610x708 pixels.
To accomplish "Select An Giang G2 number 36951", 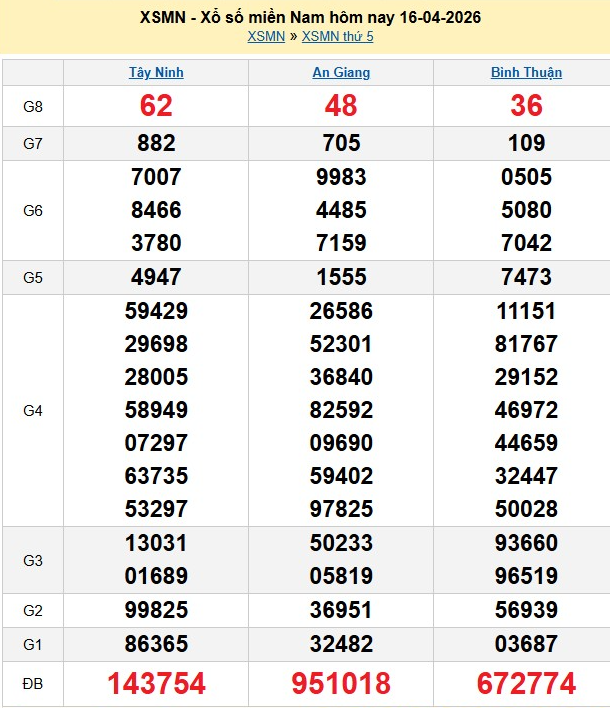I will 341,610.
